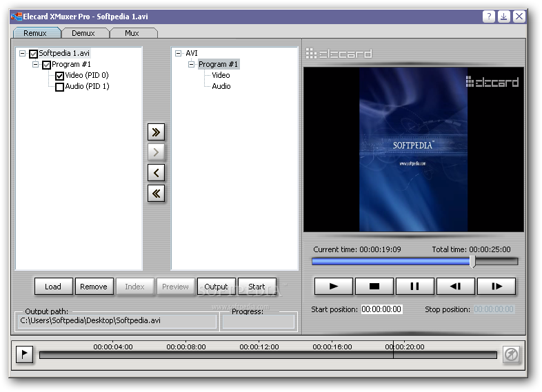Click the single left arrow button
Viewport: 542px width, 392px height.
tap(156, 173)
